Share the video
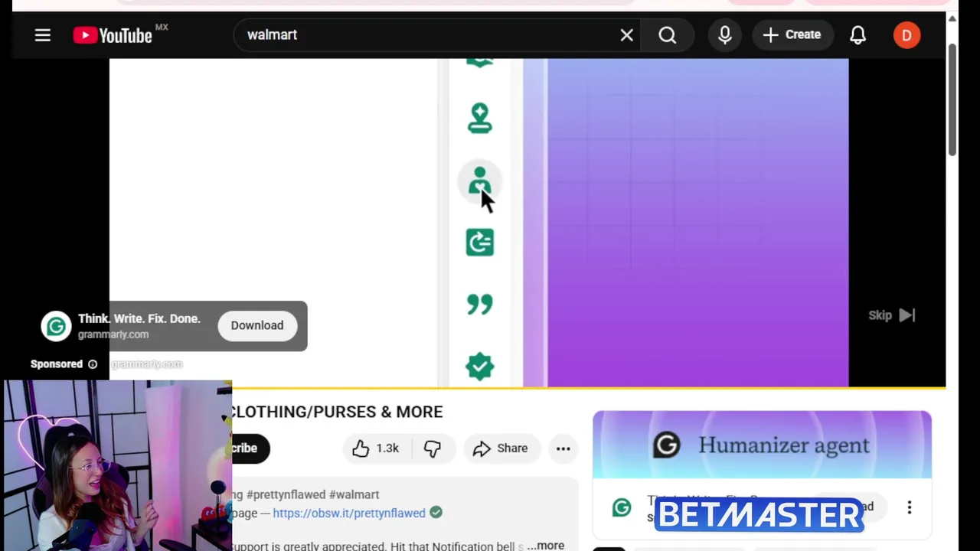This screenshot has width=980, height=551. 501,448
